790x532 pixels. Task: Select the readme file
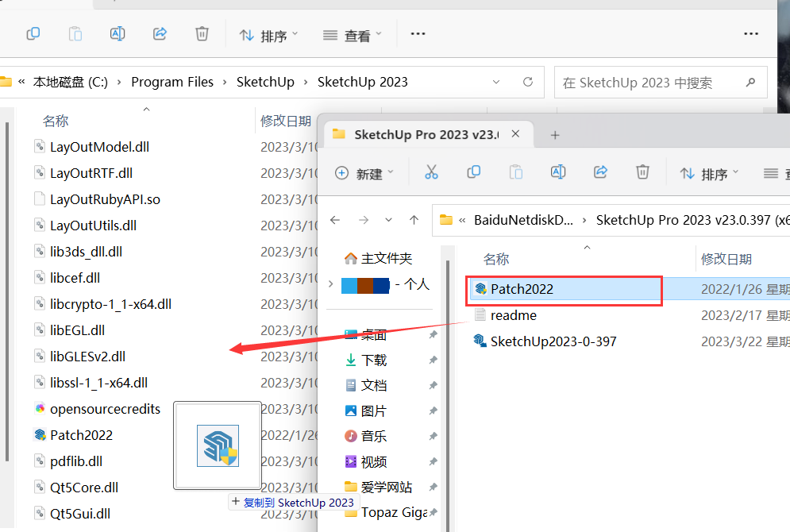pyautogui.click(x=513, y=315)
